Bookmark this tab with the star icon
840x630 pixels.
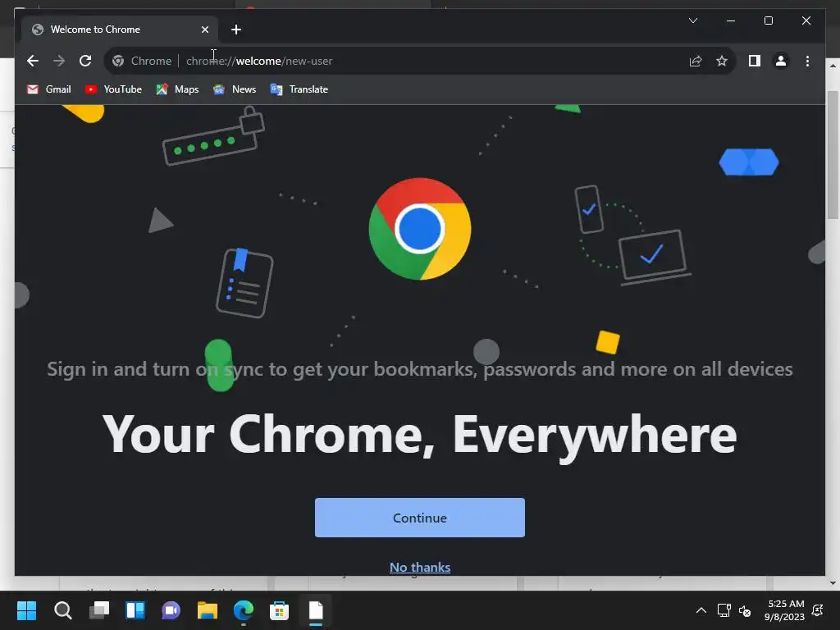tap(722, 61)
